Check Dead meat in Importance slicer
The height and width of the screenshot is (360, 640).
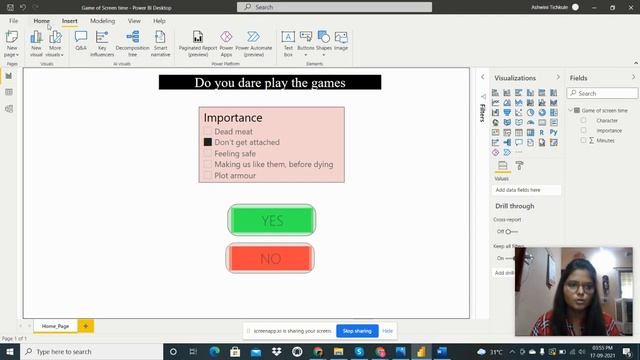pyautogui.click(x=208, y=131)
